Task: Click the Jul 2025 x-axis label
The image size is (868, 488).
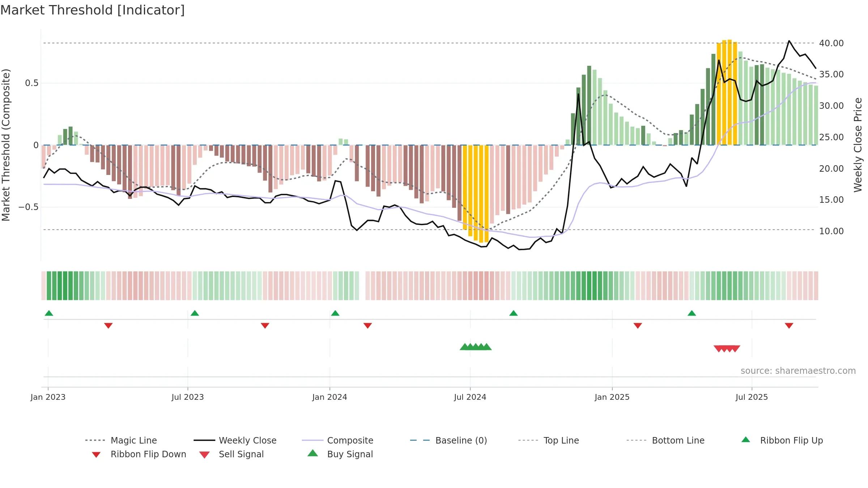Action: pos(752,397)
